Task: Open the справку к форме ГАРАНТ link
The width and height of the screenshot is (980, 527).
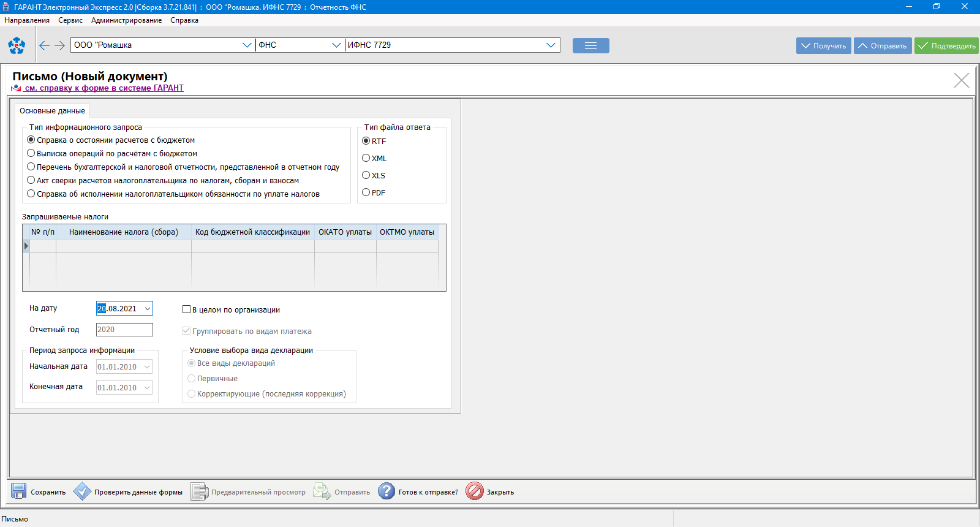Action: (104, 88)
